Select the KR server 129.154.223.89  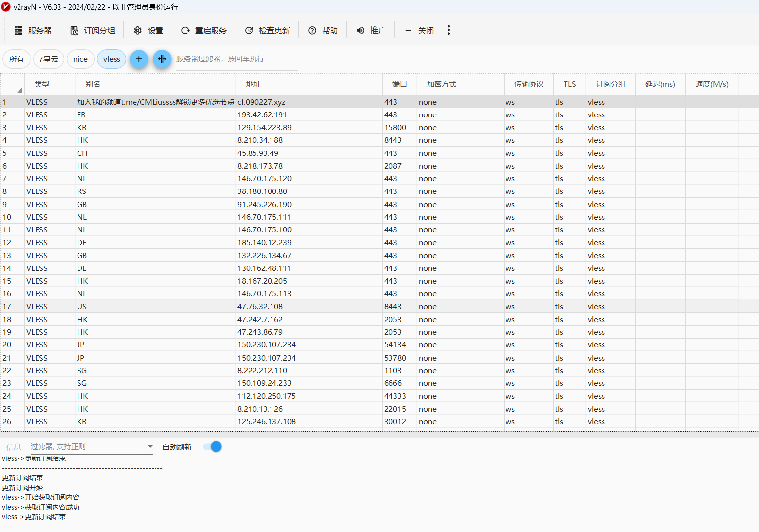pyautogui.click(x=379, y=127)
